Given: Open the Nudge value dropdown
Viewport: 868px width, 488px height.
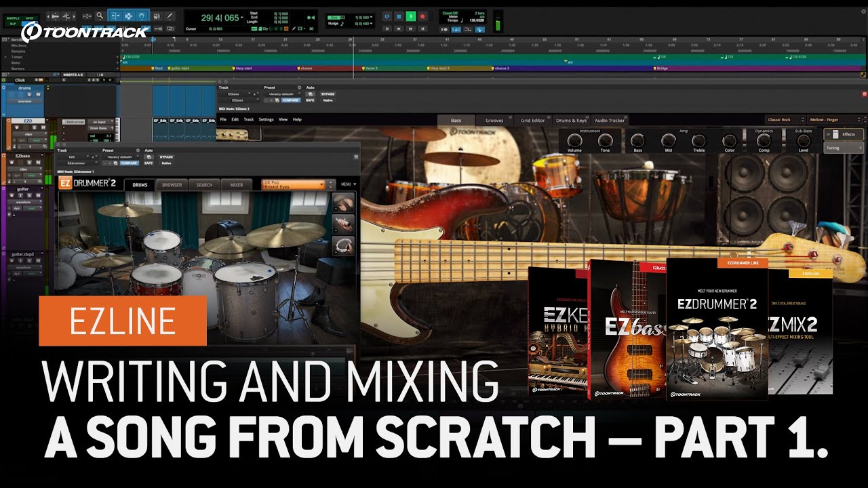Looking at the screenshot, I should pos(371,24).
